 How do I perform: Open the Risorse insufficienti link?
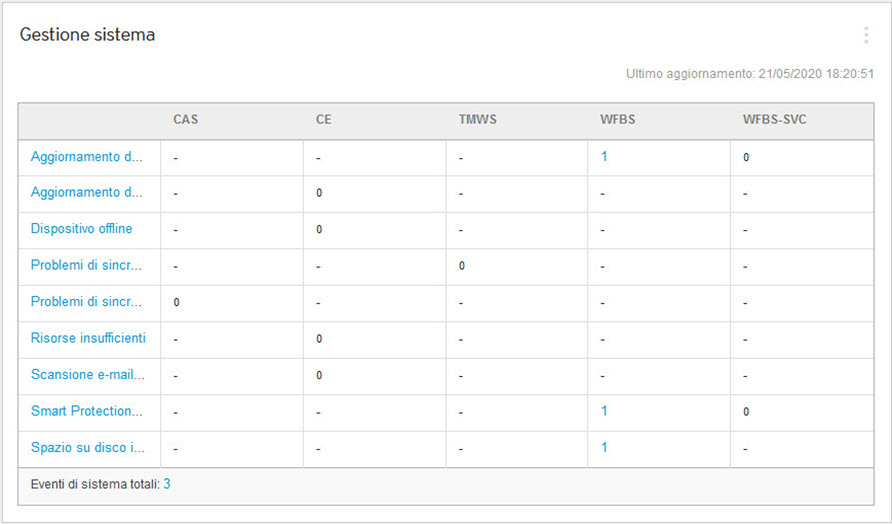(88, 338)
